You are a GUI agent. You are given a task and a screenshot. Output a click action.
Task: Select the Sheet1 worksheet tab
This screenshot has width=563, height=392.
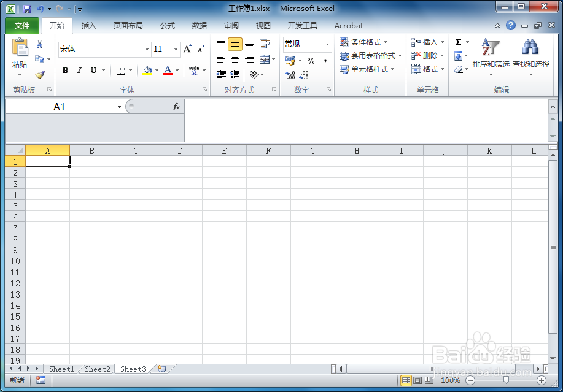click(x=61, y=369)
